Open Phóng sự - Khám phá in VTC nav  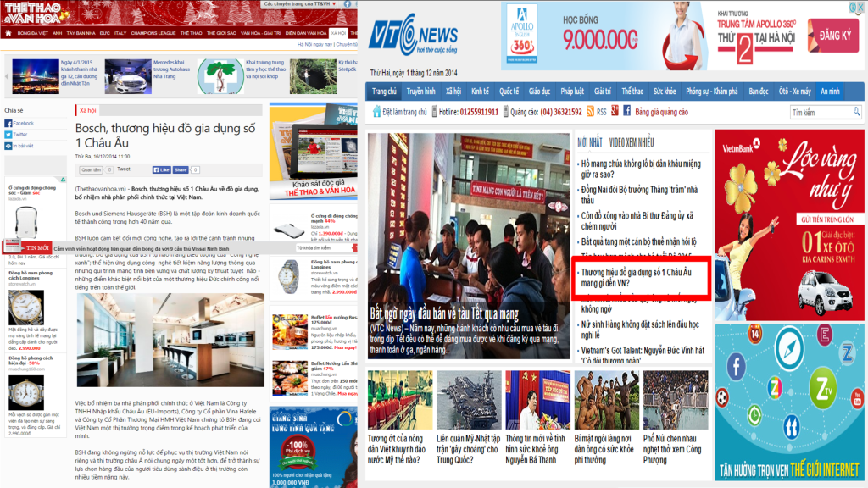pos(712,91)
